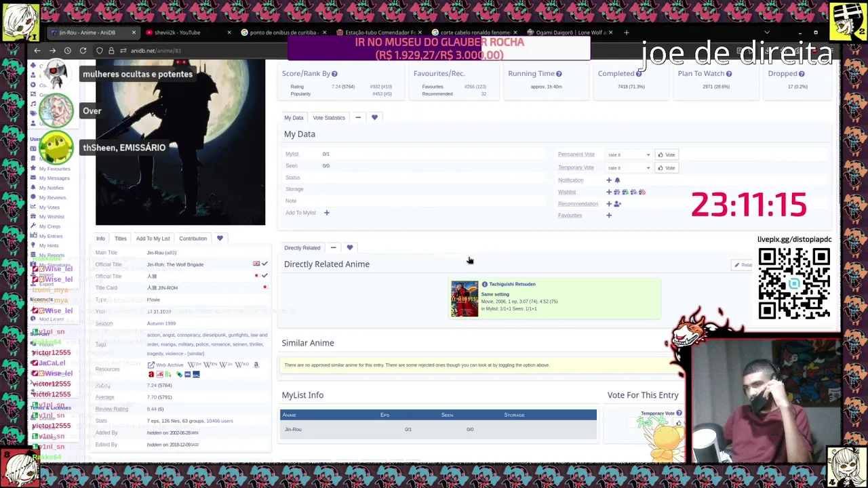The width and height of the screenshot is (868, 488).
Task: Open My Wishlist in sidebar
Action: tap(52, 217)
